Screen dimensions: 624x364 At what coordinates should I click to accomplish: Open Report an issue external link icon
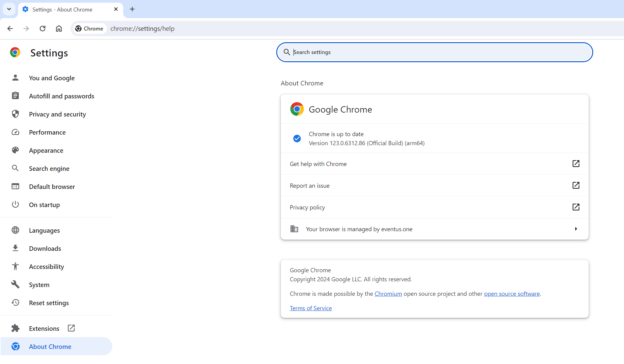(x=576, y=185)
